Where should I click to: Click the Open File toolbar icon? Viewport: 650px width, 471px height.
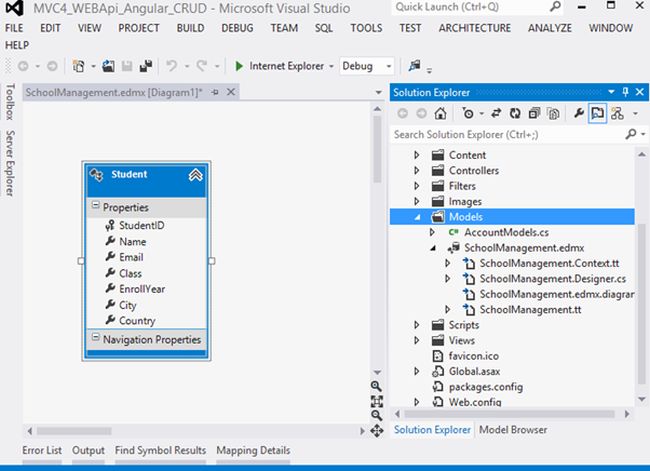pos(109,66)
